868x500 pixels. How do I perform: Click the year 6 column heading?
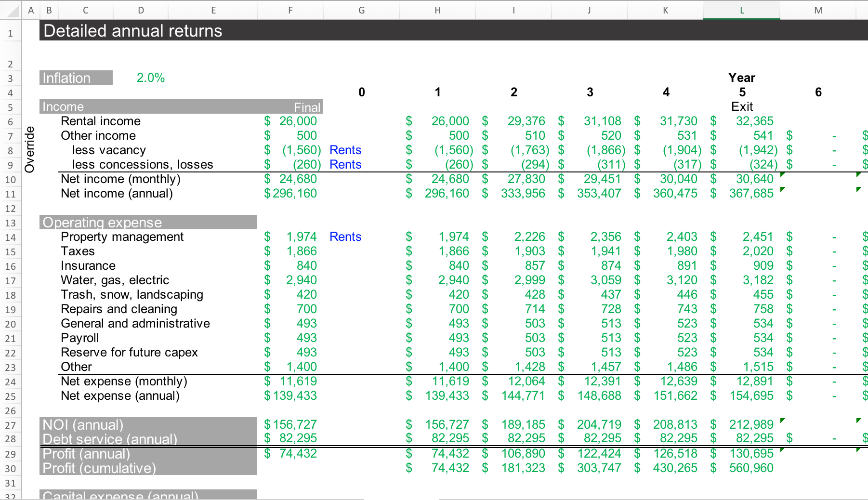pos(818,92)
